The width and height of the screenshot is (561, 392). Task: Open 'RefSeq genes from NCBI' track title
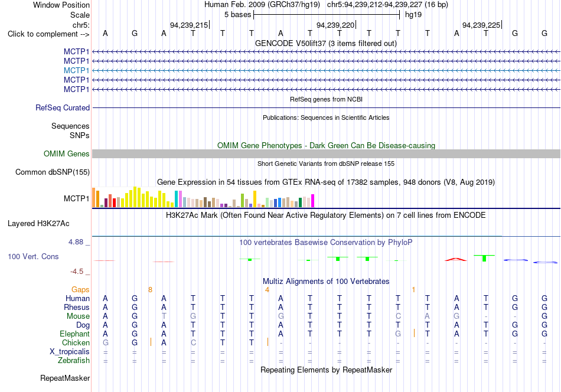click(x=326, y=99)
